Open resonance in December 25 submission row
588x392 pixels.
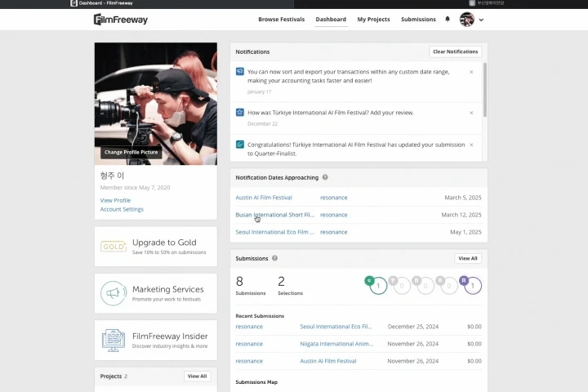249,327
